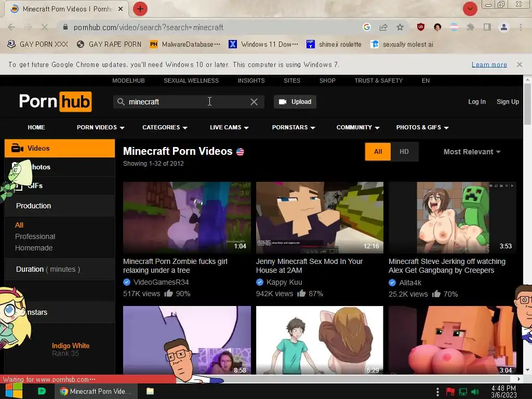Open the Chrome three-dot menu
Viewport: 532px width, 399px height.
[x=521, y=27]
